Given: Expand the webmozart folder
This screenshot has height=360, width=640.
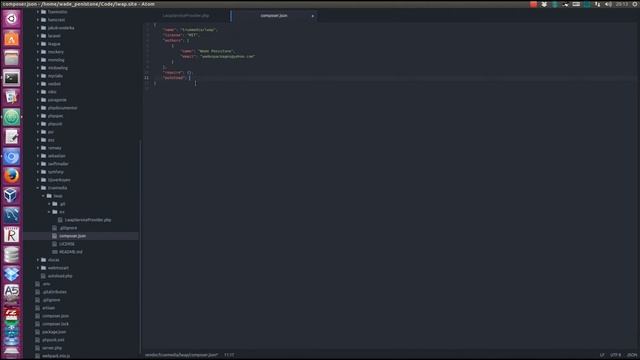Looking at the screenshot, I should tap(38, 268).
